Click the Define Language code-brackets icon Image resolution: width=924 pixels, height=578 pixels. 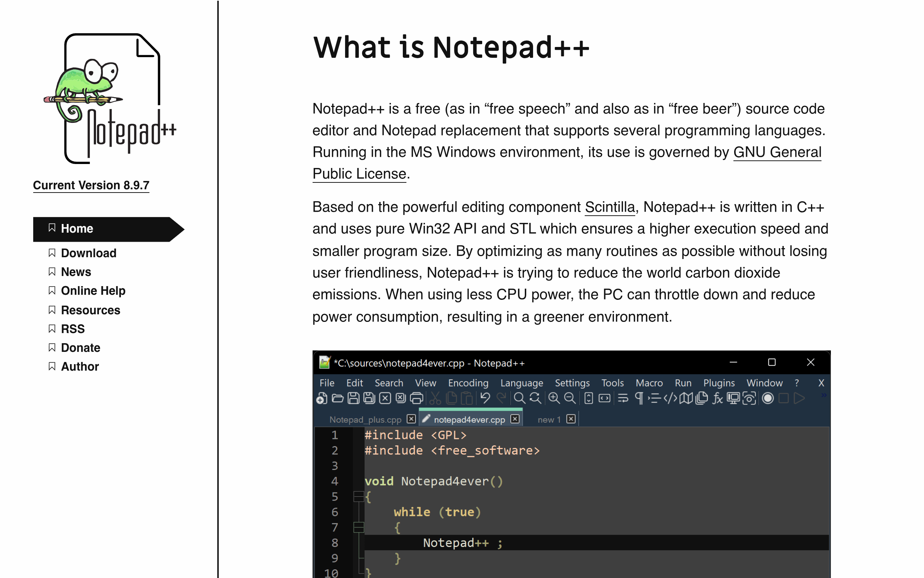[671, 398]
